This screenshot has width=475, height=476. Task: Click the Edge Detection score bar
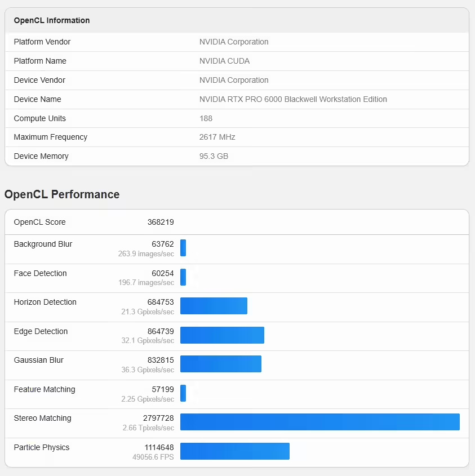pyautogui.click(x=222, y=335)
